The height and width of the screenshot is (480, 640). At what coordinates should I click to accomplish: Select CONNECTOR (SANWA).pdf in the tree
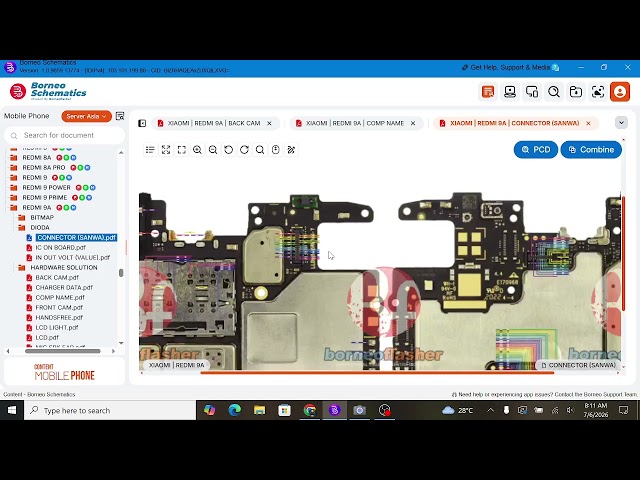click(76, 238)
